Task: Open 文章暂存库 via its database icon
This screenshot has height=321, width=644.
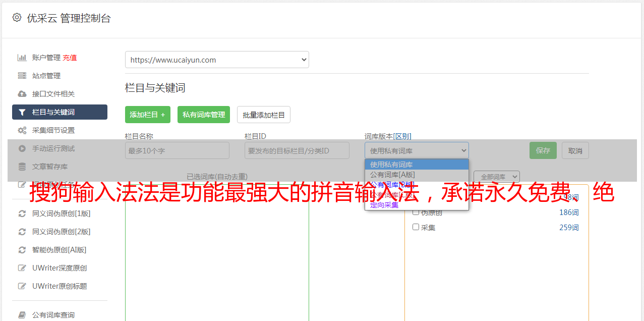Action: click(x=22, y=167)
